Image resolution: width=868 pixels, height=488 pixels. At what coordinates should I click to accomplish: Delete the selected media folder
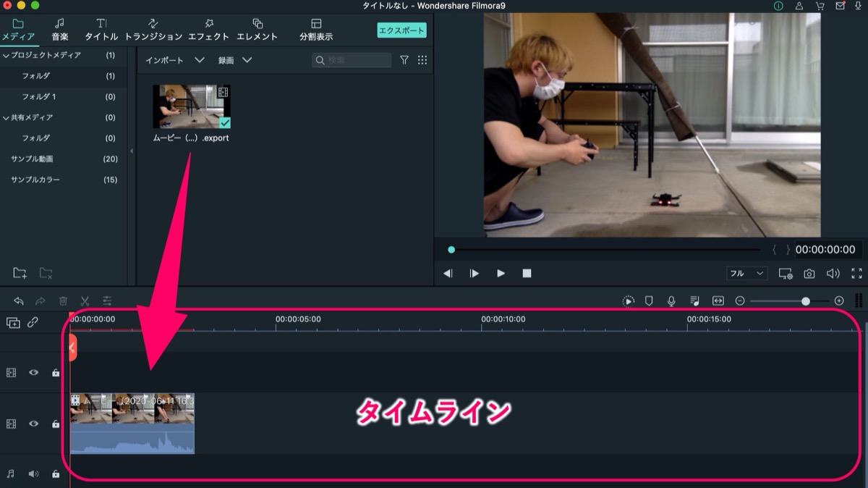pos(46,273)
